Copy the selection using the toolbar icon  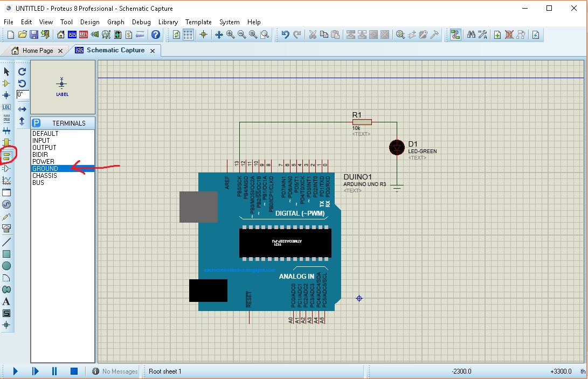[324, 35]
